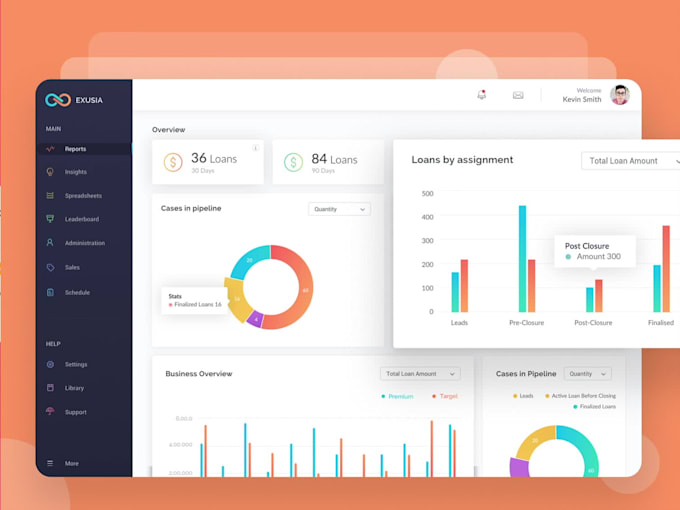Click the orange dollar icon on 36 Loans card
Viewport: 680px width, 510px height.
point(173,163)
